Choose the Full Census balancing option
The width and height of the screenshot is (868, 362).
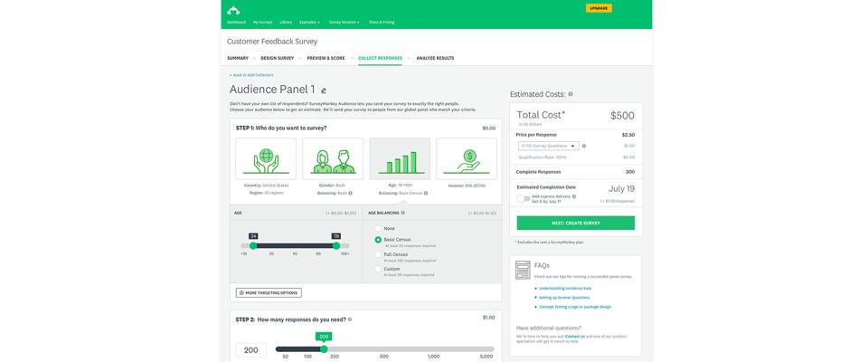pyautogui.click(x=378, y=254)
